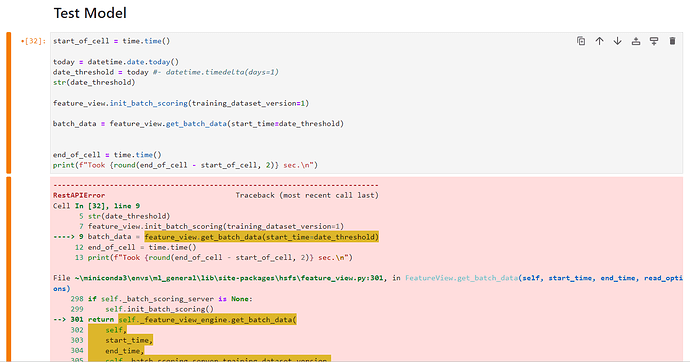Place cursor in start_of_cell line
Screen dimensions: 690x362
point(111,41)
